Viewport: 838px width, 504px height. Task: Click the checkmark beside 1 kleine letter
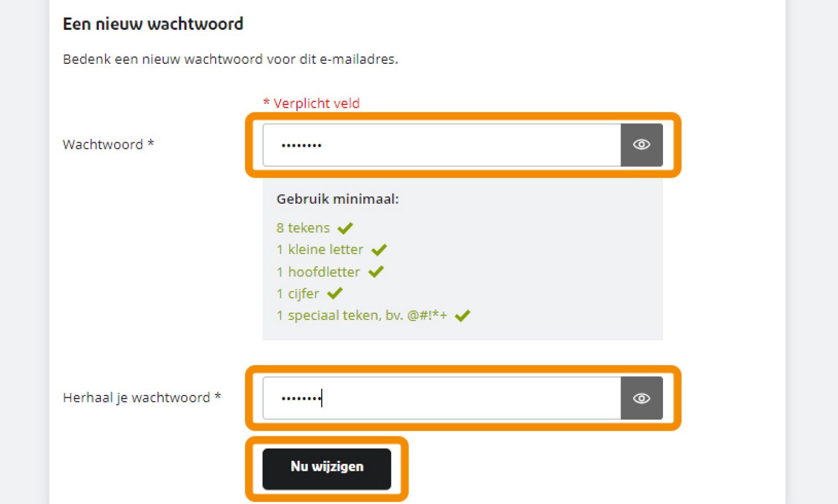tap(379, 249)
